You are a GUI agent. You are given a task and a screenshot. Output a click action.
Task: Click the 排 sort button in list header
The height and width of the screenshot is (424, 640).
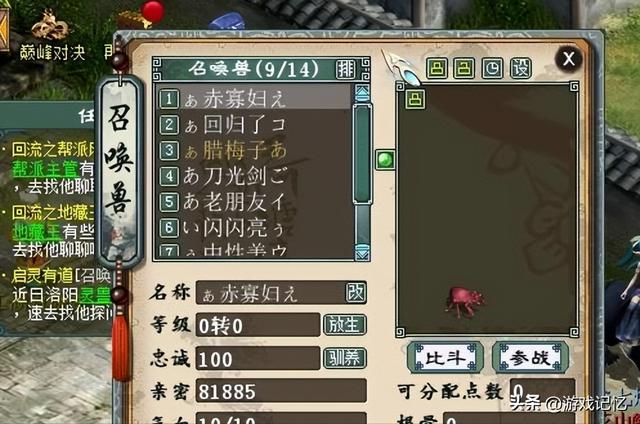coord(346,70)
